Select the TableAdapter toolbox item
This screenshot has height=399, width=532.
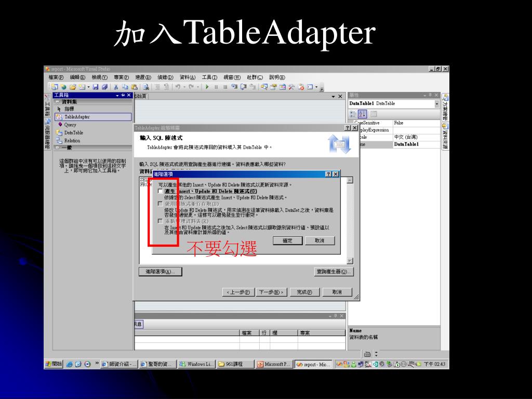(93, 117)
